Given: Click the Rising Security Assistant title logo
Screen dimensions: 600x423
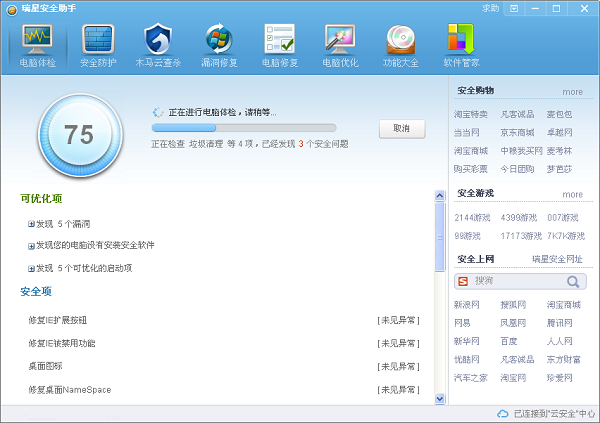Looking at the screenshot, I should [x=12, y=9].
